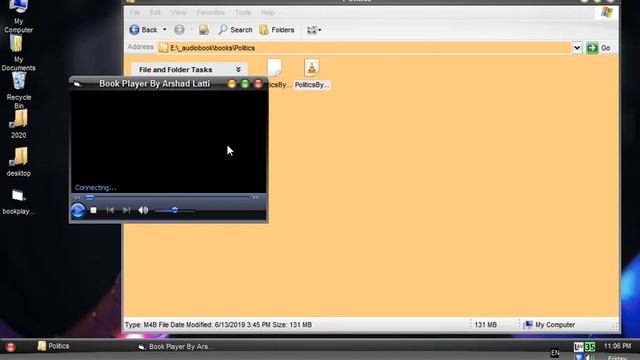Open the View menu in explorer
Viewport: 640px width, 360px height.
[178, 13]
